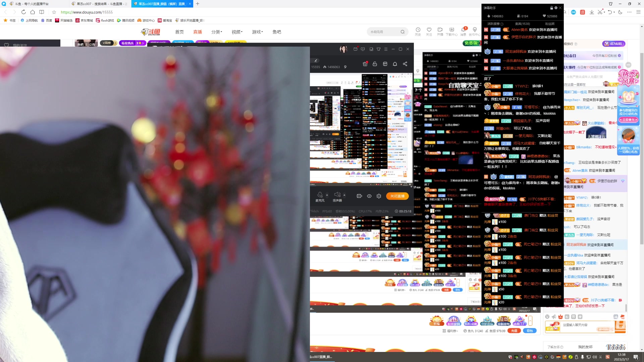This screenshot has height=362, width=644.
Task: Toggle the 弹幕助手 lock icon
Action: 551,8
